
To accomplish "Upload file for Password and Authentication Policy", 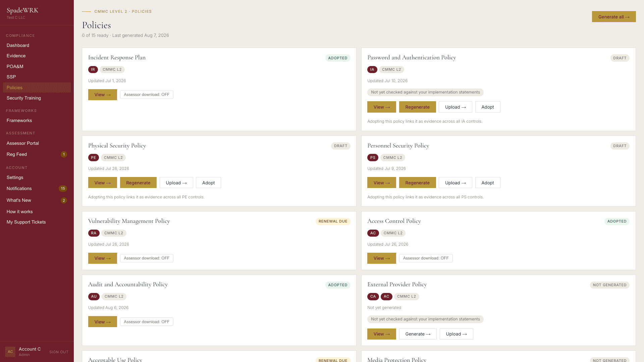I will click(x=455, y=107).
